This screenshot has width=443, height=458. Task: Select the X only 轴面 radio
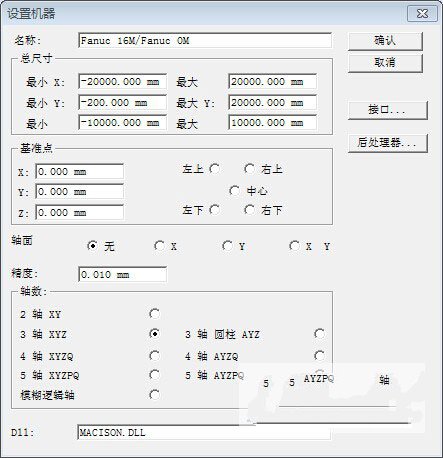pos(159,246)
